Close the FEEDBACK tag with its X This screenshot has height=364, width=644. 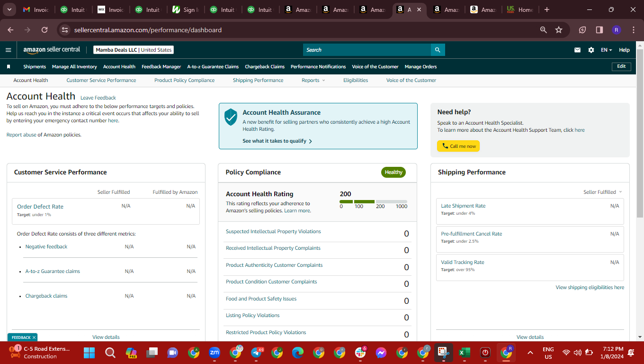pyautogui.click(x=34, y=337)
